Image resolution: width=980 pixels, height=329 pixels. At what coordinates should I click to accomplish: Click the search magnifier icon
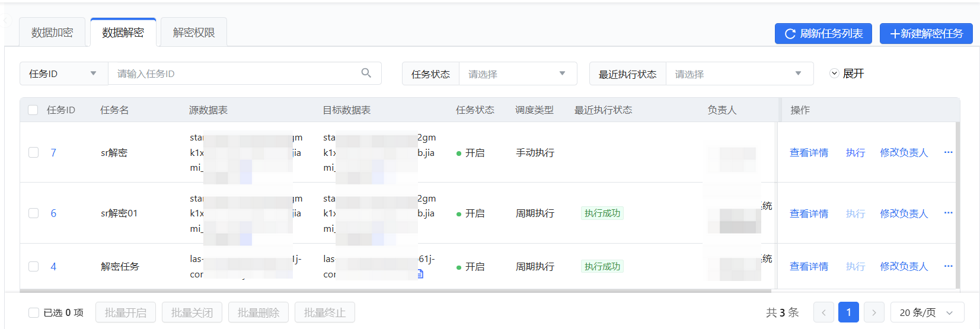[x=366, y=73]
